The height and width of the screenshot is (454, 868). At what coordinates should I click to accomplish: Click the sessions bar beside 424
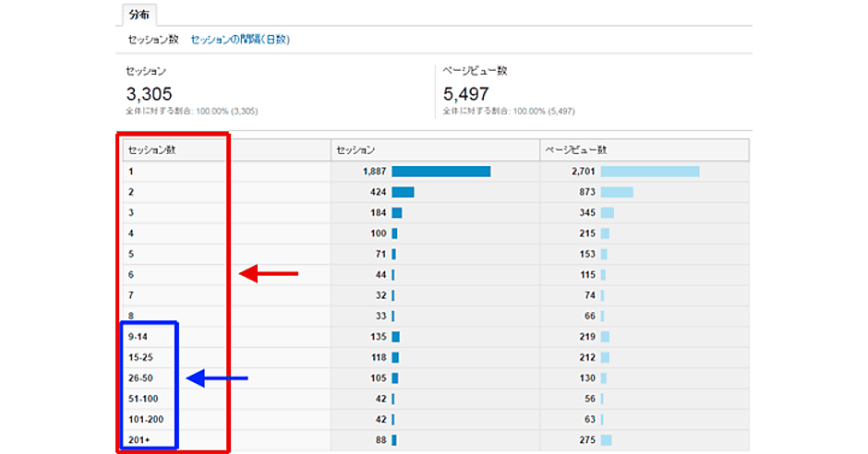point(403,192)
